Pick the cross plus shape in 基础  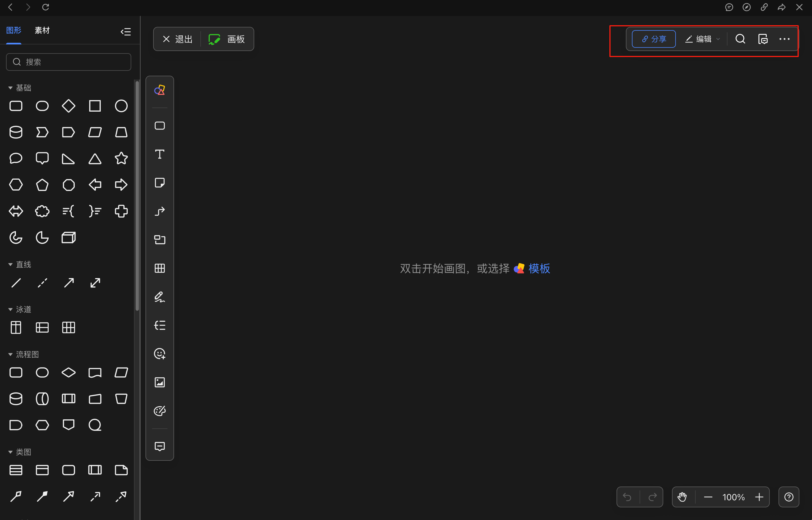coord(121,211)
